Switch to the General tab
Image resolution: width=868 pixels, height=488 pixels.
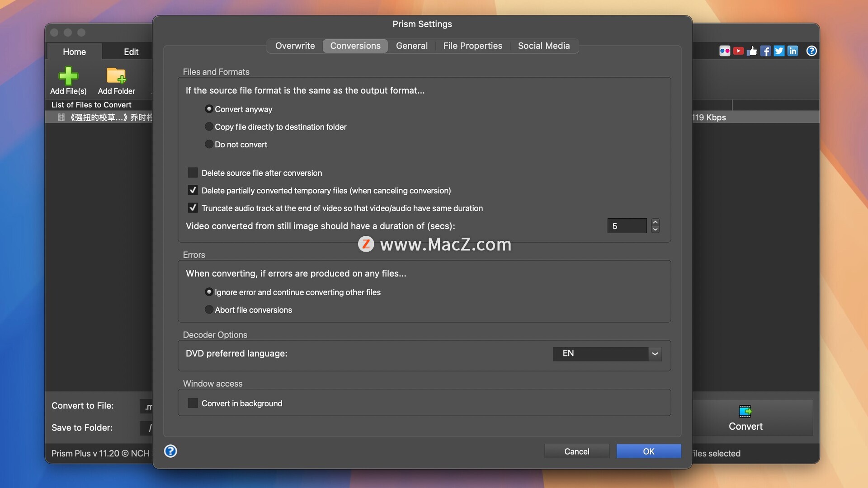tap(411, 46)
